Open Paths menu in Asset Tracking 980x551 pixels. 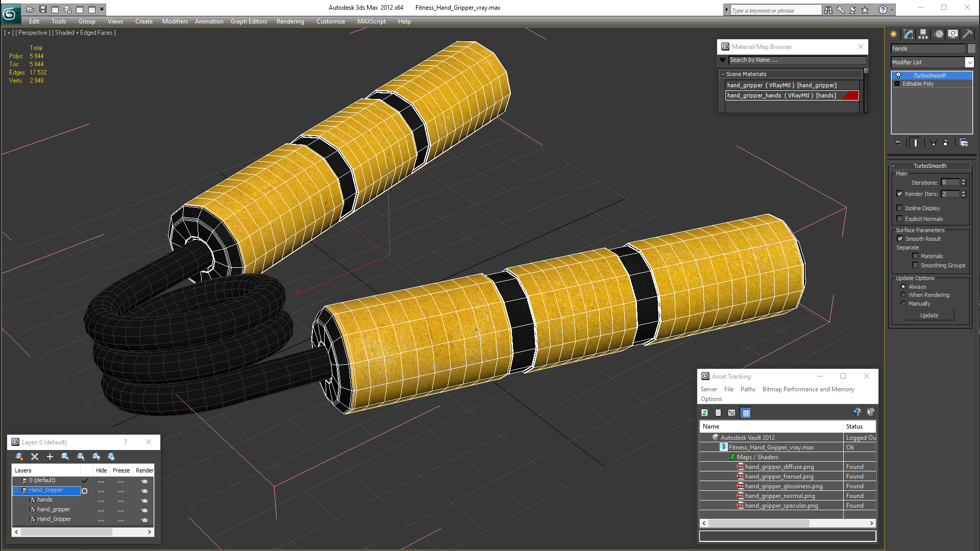[747, 389]
